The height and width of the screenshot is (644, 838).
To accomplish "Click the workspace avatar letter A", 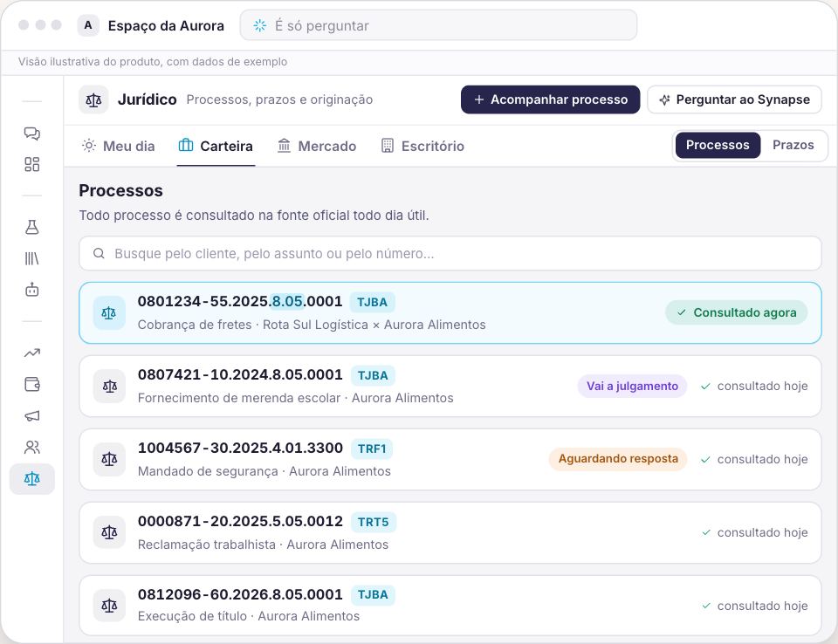I will 88,25.
